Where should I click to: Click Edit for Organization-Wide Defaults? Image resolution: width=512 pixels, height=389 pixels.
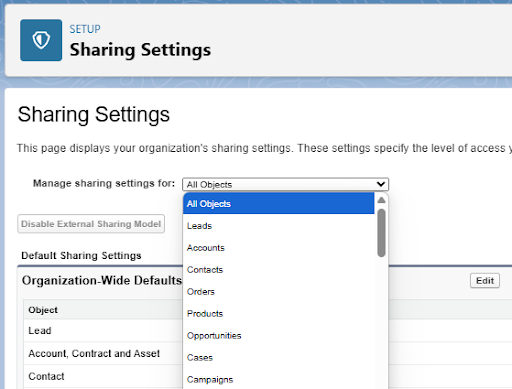click(x=485, y=281)
